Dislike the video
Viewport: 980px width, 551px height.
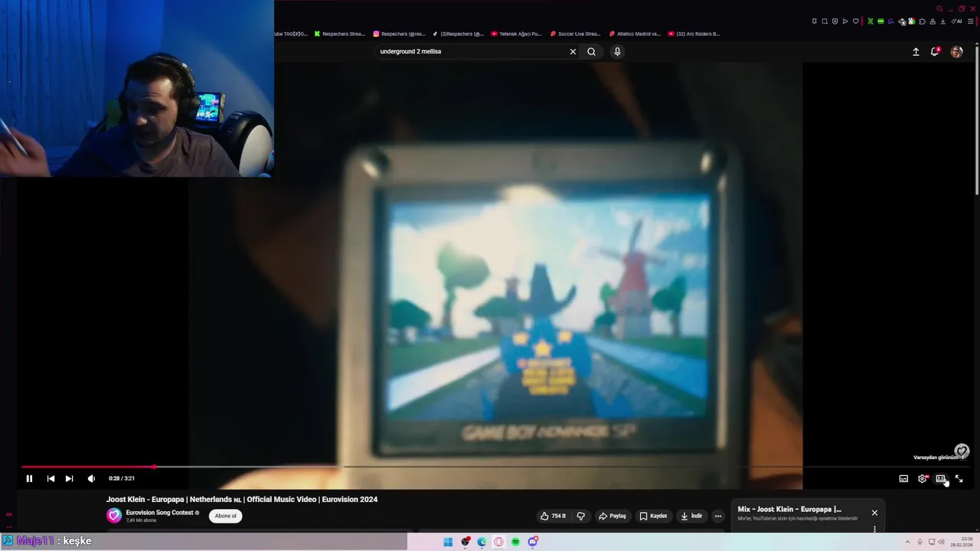coord(580,516)
